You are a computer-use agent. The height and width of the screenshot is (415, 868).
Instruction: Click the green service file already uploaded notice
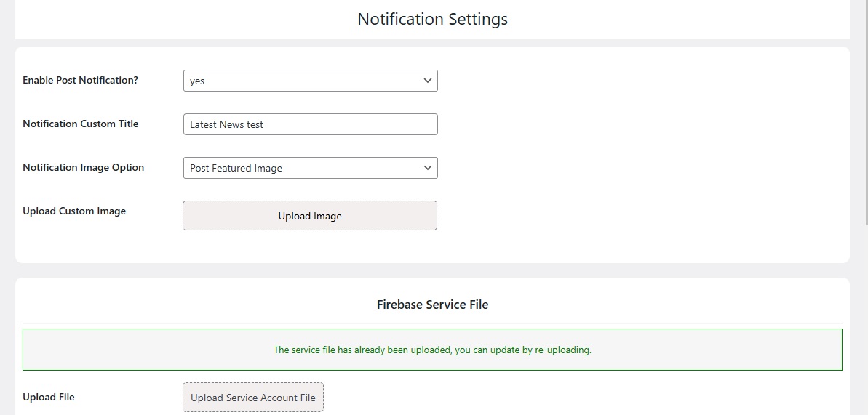pos(432,350)
